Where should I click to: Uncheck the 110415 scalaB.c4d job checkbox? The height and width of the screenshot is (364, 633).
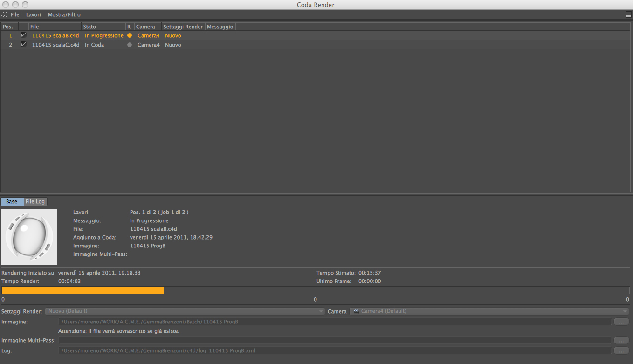click(x=23, y=35)
